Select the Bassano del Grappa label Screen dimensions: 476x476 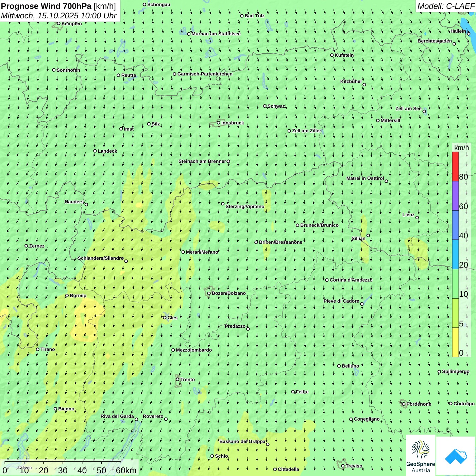tap(242, 441)
